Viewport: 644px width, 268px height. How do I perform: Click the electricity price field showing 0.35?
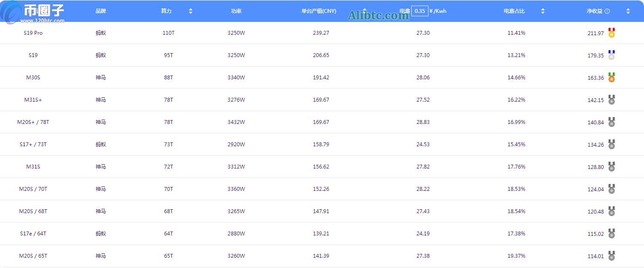419,11
